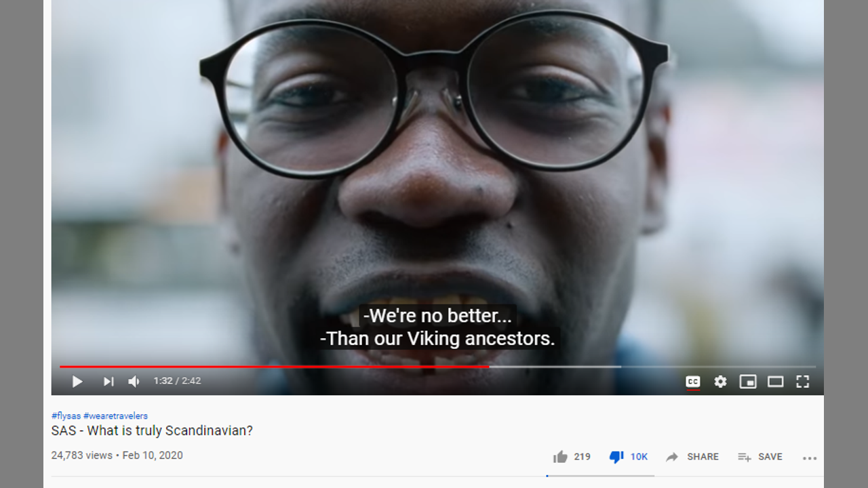Mute the video volume

(x=134, y=382)
